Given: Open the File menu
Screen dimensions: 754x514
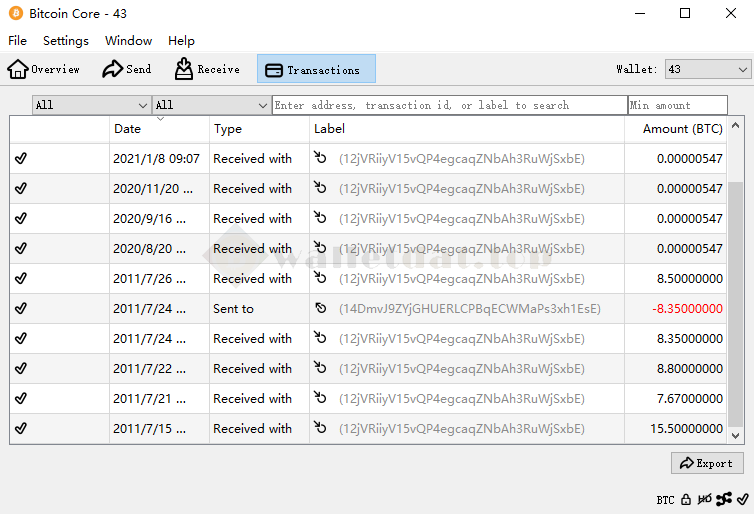Looking at the screenshot, I should coord(17,41).
